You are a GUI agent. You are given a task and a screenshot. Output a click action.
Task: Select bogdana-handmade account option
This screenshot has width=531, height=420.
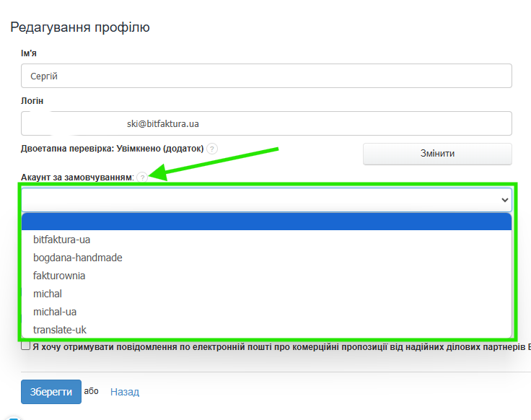point(77,258)
